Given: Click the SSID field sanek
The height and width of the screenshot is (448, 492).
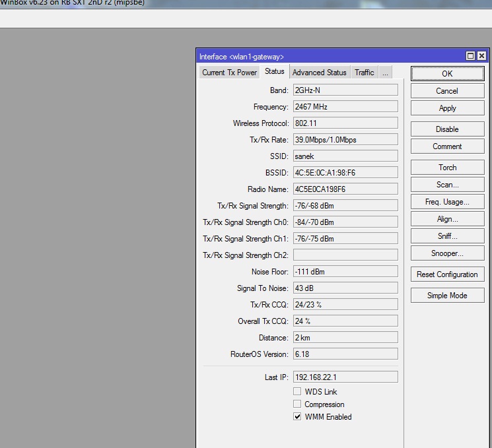Looking at the screenshot, I should coord(345,156).
